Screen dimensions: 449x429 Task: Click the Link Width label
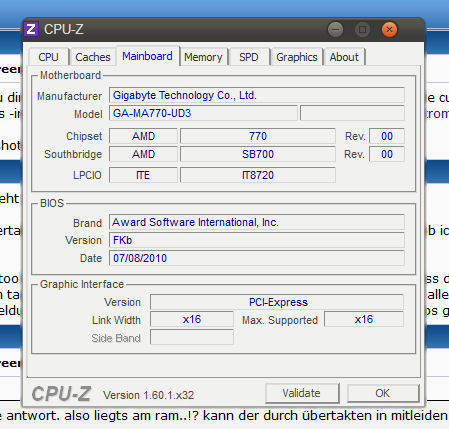[116, 320]
